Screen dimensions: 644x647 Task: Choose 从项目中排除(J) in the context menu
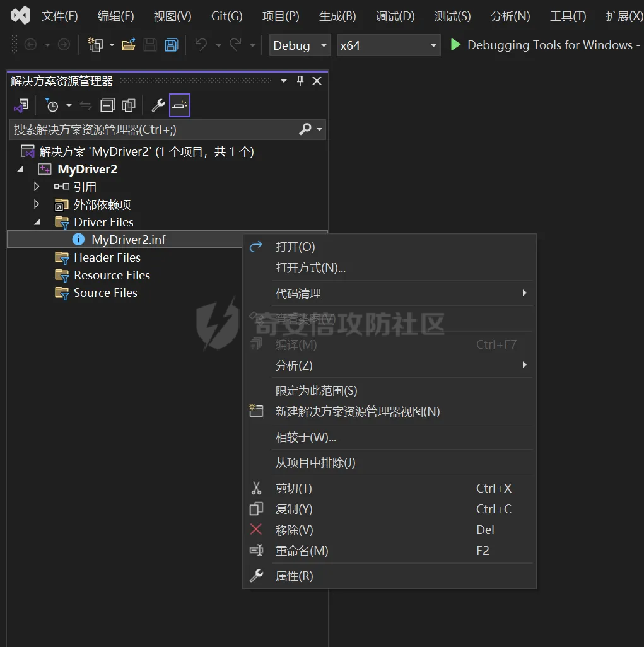pos(389,463)
